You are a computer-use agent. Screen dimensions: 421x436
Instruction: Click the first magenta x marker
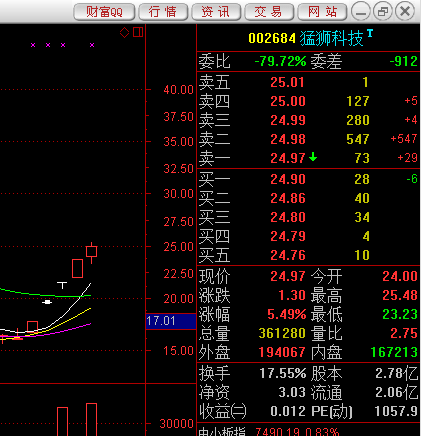(x=33, y=45)
